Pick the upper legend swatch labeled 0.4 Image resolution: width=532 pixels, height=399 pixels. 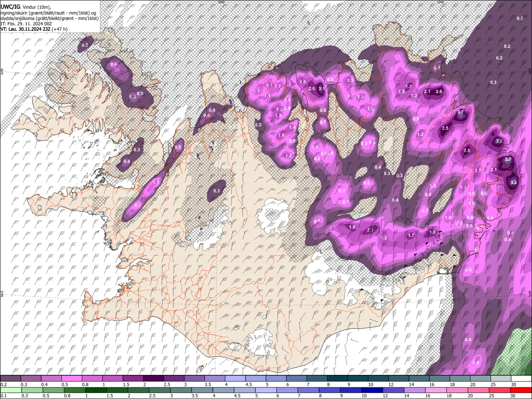(51, 379)
